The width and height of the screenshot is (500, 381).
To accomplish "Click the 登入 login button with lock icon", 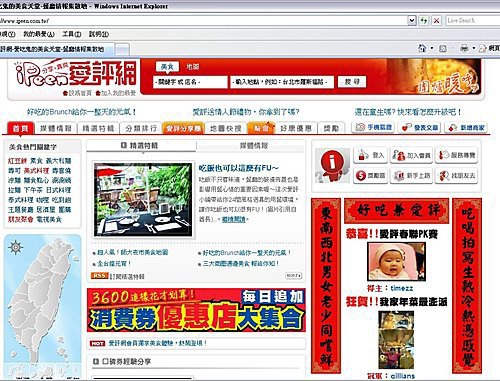I will click(370, 155).
